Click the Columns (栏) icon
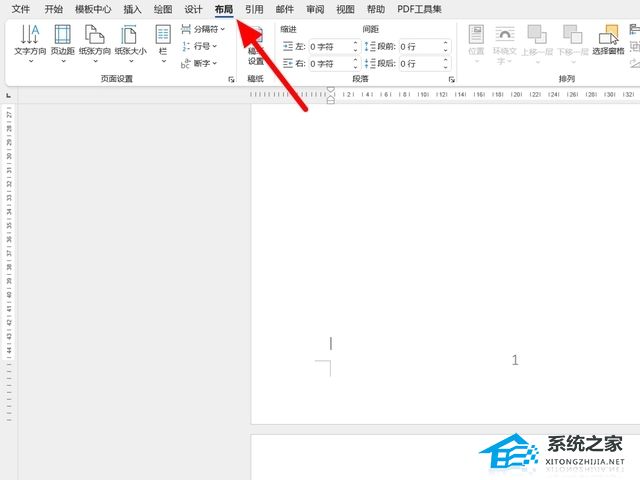 click(x=163, y=41)
